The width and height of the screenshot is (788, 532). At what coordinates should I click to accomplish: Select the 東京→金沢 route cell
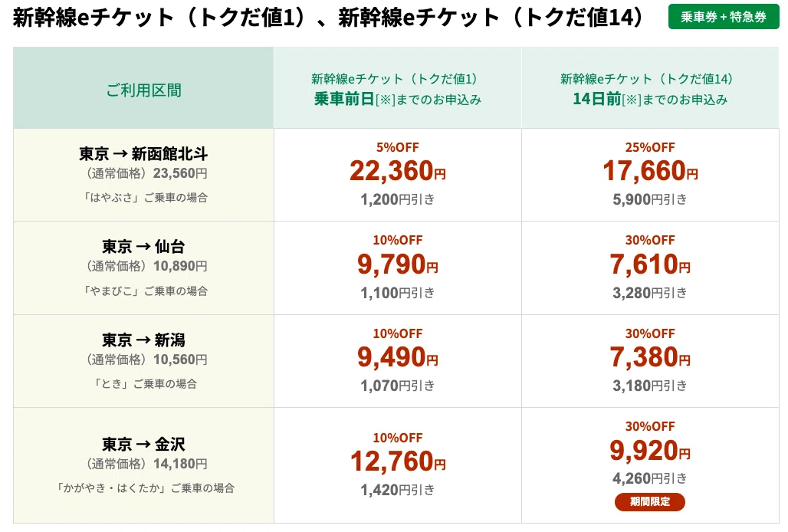[144, 465]
